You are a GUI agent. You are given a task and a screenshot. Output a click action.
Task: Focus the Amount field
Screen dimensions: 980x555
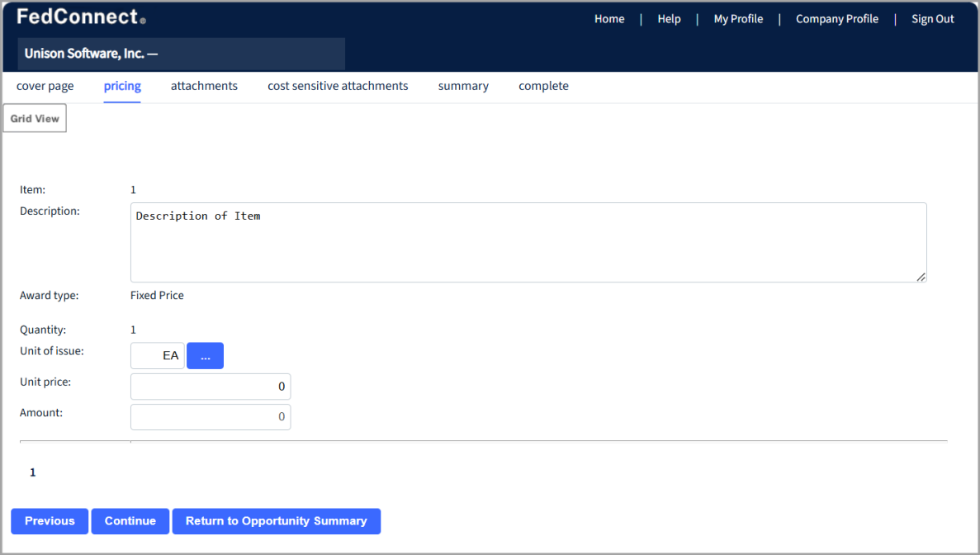coord(211,417)
